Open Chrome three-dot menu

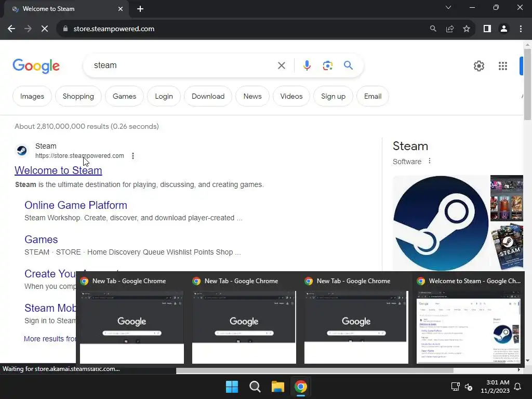521,29
